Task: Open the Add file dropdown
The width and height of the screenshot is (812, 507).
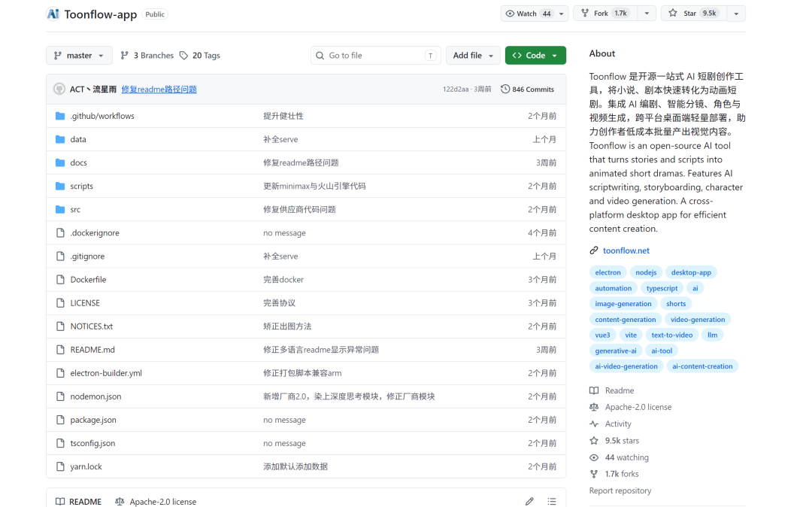Action: (473, 56)
